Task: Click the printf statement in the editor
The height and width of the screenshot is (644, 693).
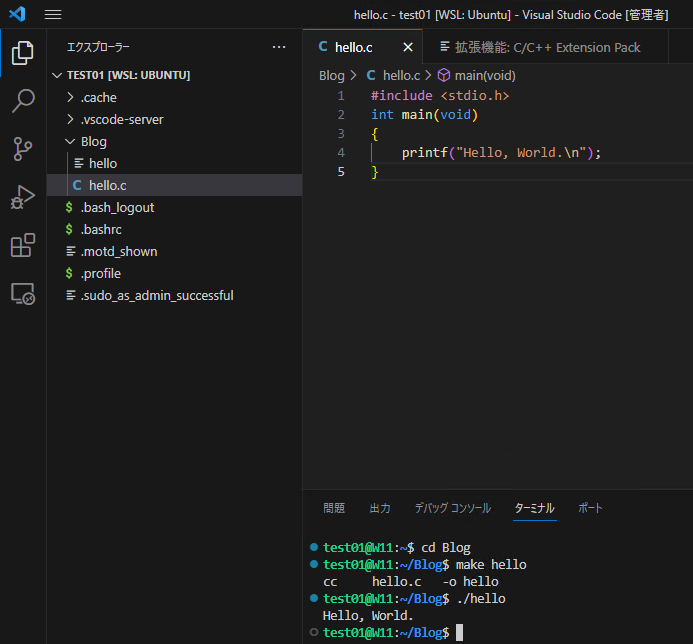Action: pos(501,152)
